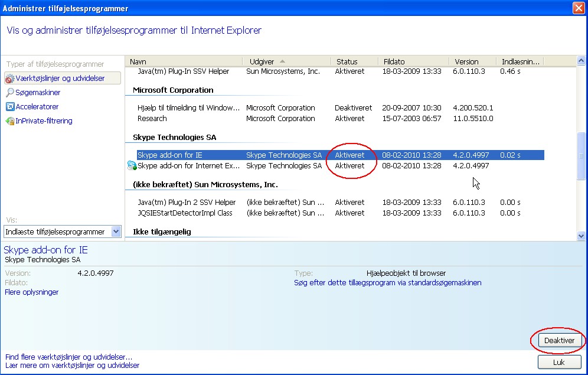Screen dimensions: 588x375
Task: Click Sun Microsystems, Inc. publisher cell
Action: point(283,71)
